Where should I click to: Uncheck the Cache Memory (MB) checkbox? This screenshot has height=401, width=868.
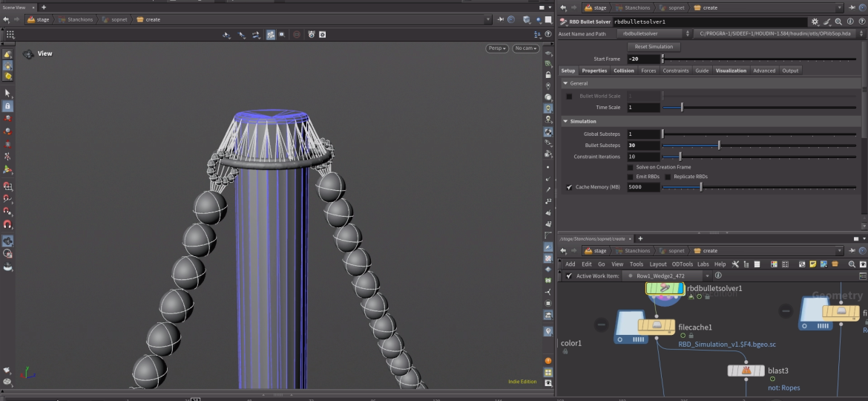569,187
